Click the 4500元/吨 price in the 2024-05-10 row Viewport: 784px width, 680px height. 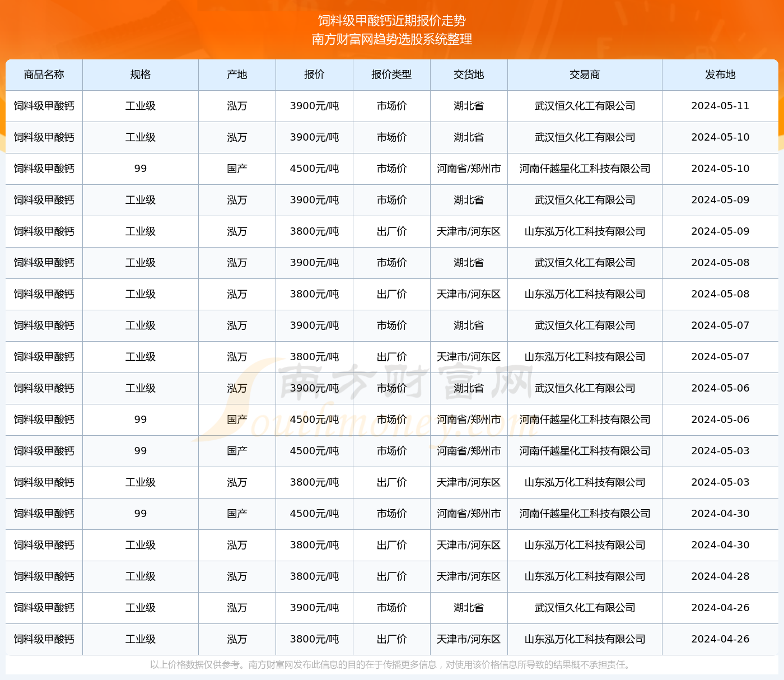314,169
